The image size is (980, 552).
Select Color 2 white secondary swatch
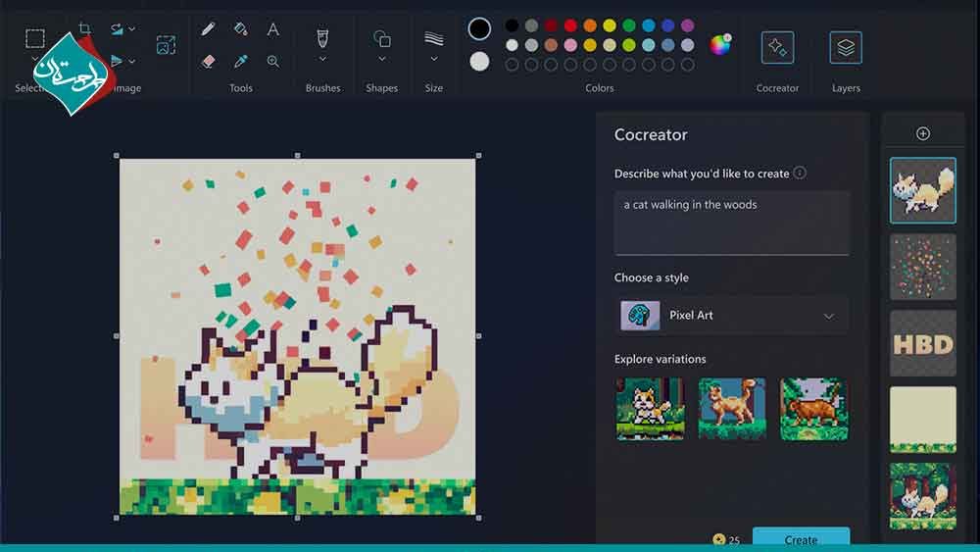(479, 61)
